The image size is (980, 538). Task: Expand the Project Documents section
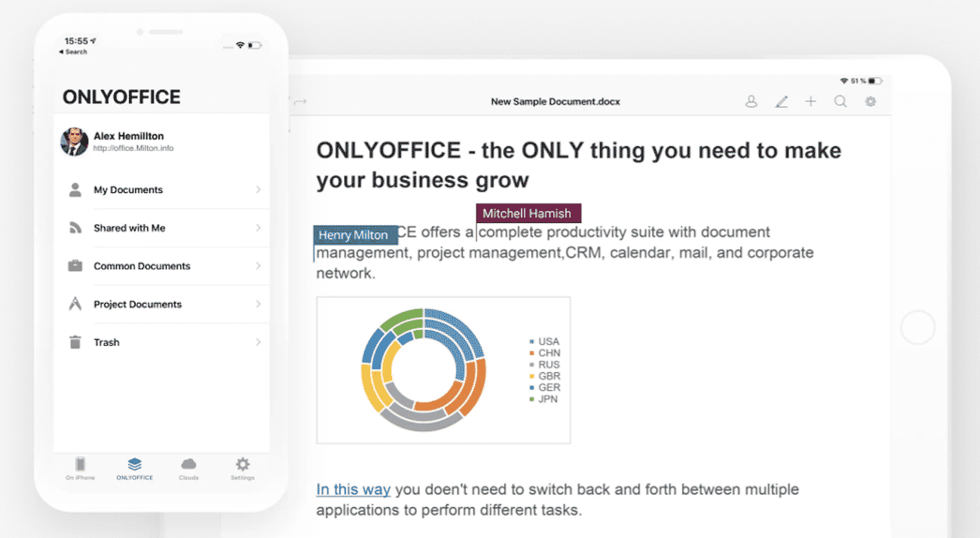point(260,304)
